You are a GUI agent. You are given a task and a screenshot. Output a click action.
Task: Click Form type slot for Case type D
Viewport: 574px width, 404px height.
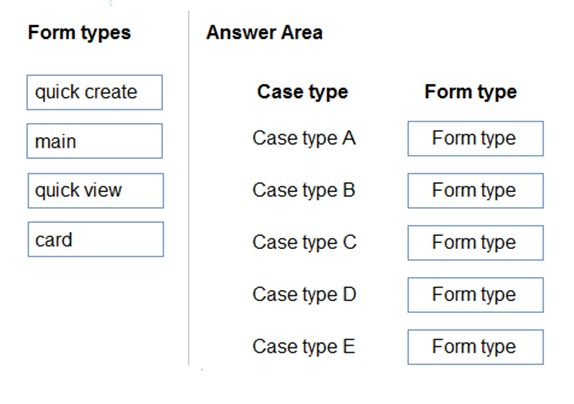(476, 295)
